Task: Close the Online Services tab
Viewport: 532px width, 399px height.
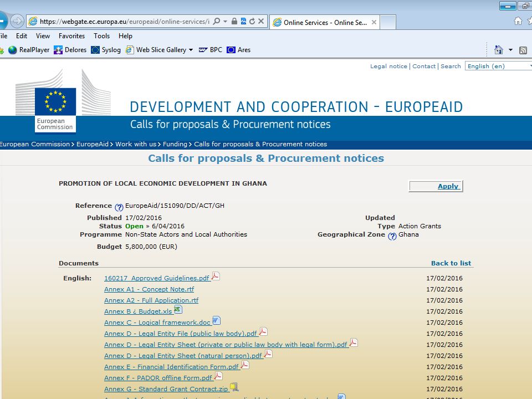Action: click(x=374, y=22)
